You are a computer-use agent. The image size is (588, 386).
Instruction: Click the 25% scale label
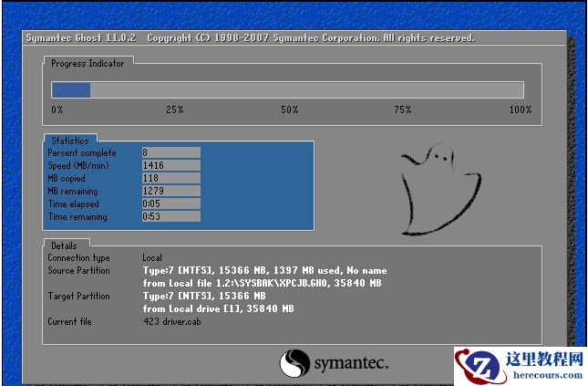tap(175, 110)
